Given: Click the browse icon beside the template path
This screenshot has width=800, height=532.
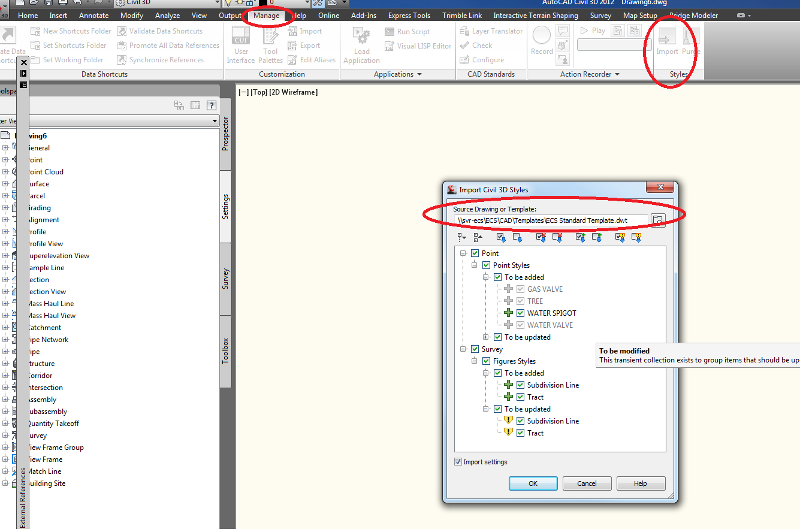Looking at the screenshot, I should tap(657, 220).
